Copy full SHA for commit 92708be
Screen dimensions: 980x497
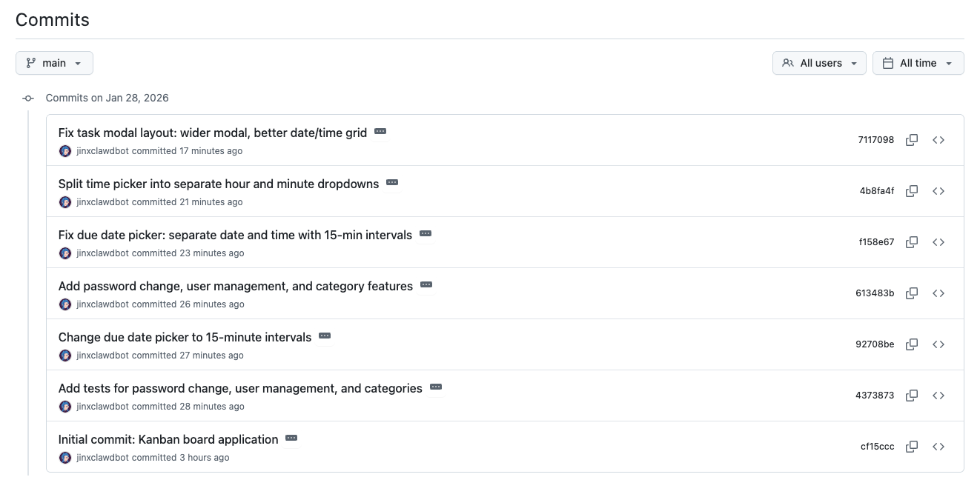912,344
